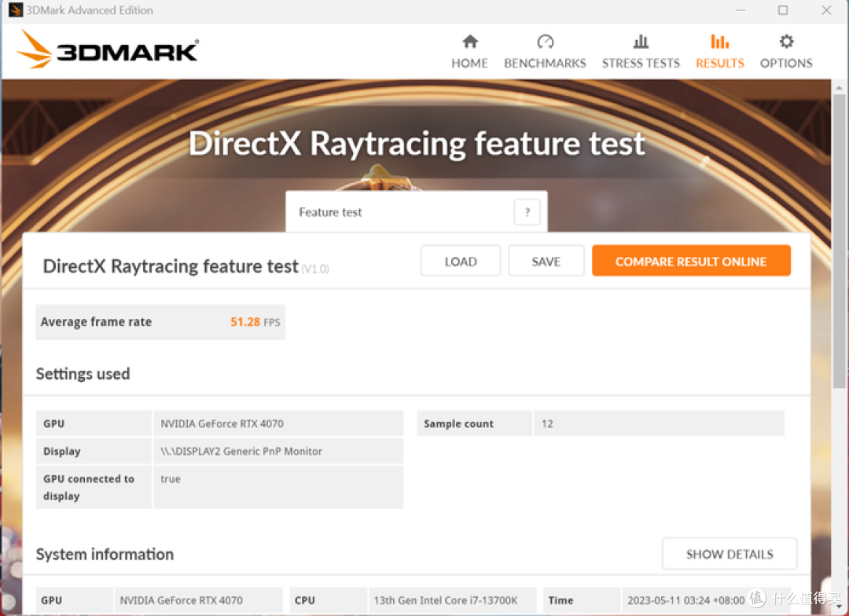Click NVIDIA GeForce RTX 4070 in System information

click(182, 600)
